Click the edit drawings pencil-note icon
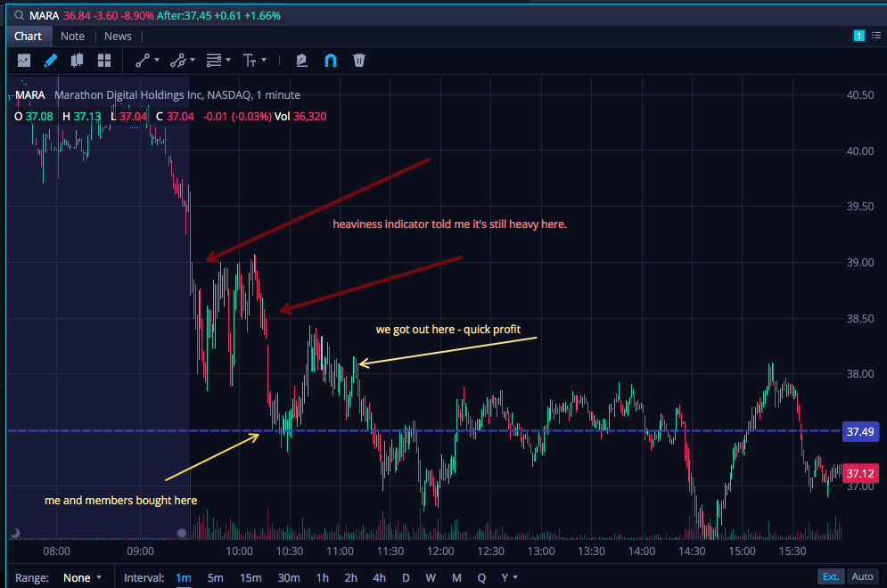Screen dimensions: 887x588 click(x=301, y=60)
